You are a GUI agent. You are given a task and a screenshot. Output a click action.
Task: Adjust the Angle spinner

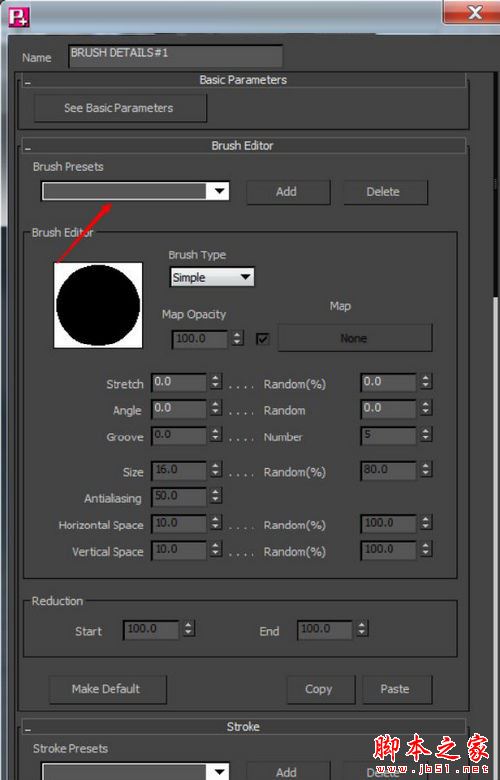click(215, 408)
